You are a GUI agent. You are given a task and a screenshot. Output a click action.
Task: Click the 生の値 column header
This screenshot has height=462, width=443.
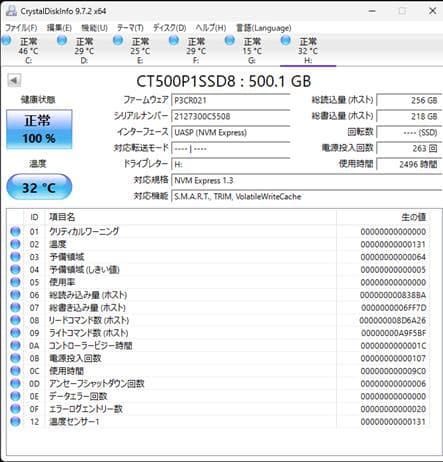coord(413,217)
